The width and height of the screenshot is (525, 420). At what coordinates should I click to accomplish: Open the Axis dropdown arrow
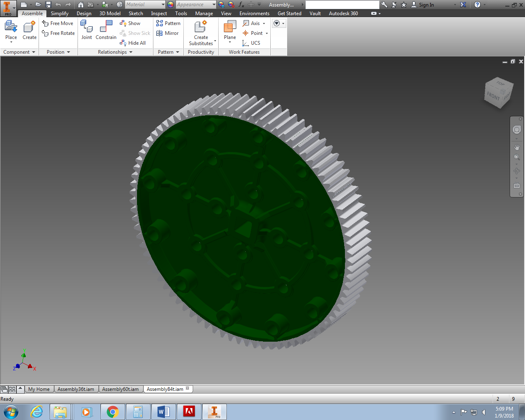(264, 23)
